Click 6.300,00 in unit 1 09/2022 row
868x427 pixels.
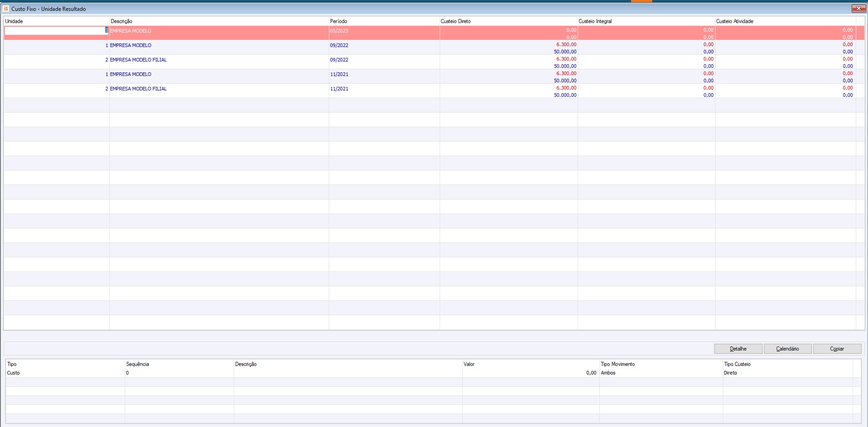[566, 44]
